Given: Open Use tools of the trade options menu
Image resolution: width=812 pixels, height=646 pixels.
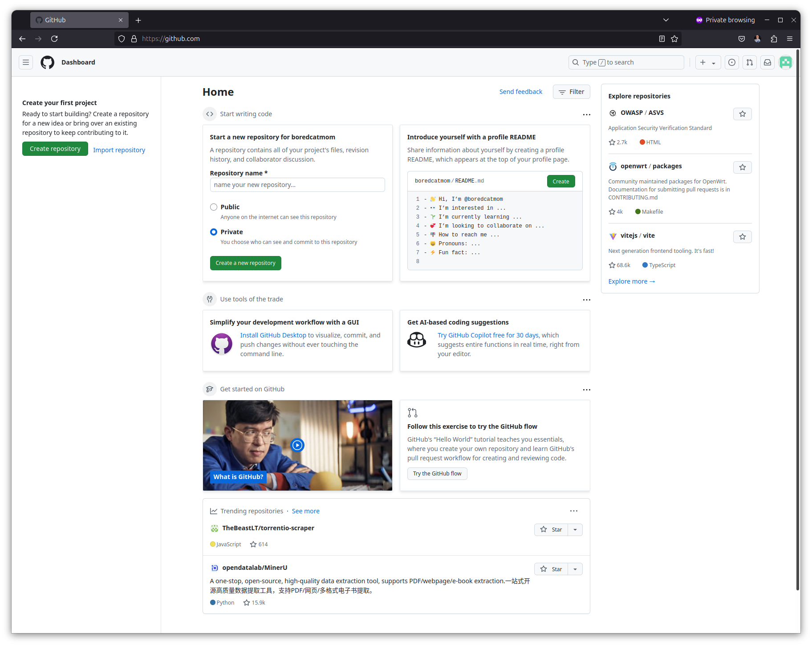Looking at the screenshot, I should pos(587,300).
